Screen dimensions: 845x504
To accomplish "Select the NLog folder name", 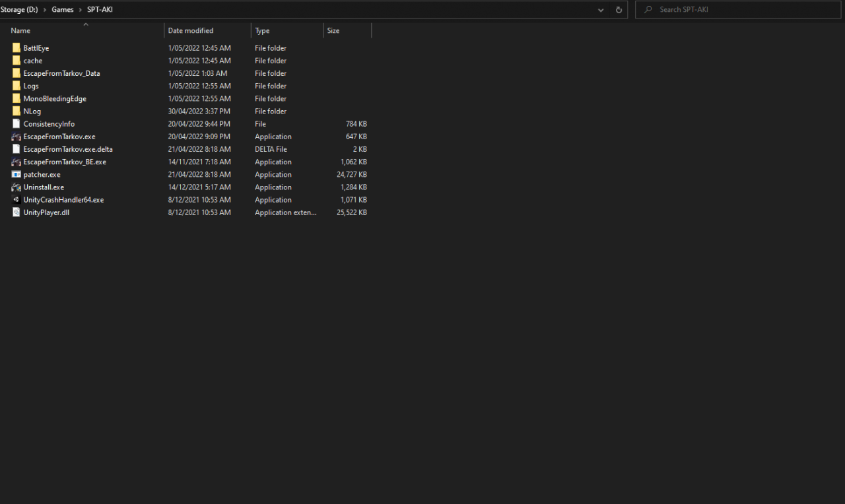I will pyautogui.click(x=32, y=111).
